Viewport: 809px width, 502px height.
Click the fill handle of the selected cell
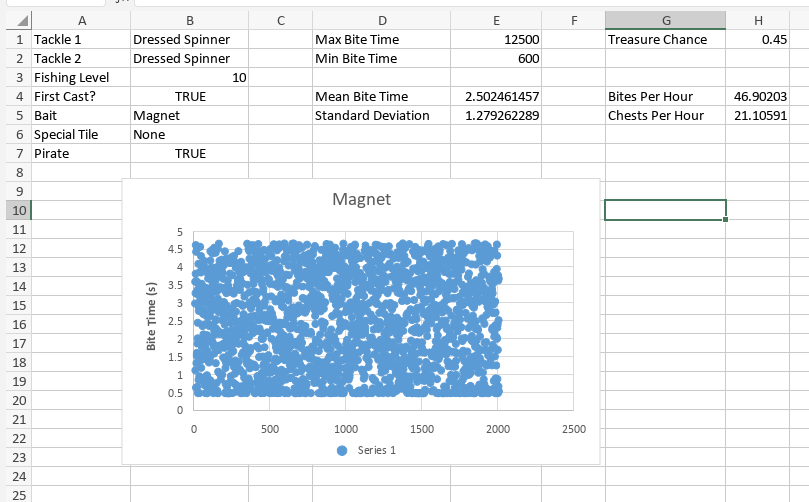point(725,220)
